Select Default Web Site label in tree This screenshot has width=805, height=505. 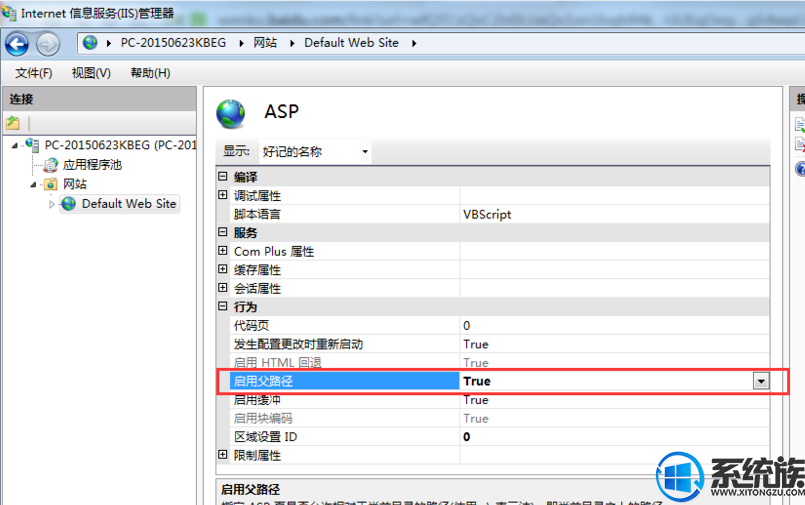click(x=129, y=204)
